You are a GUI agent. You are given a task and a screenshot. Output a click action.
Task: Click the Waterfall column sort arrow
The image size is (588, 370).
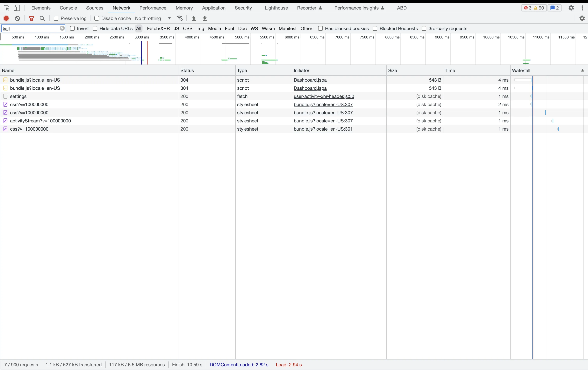582,71
